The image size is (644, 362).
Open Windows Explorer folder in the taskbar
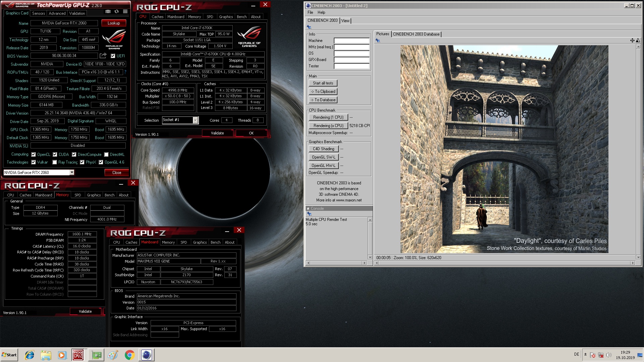[x=46, y=355]
